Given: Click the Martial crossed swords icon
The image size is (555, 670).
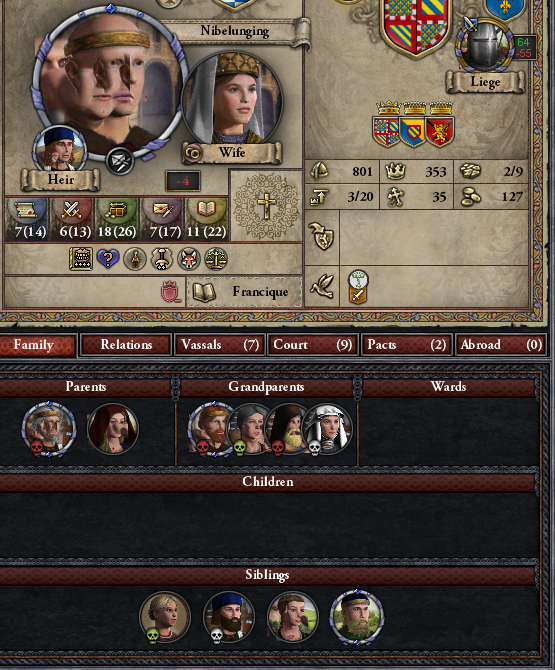Looking at the screenshot, I should click(72, 210).
